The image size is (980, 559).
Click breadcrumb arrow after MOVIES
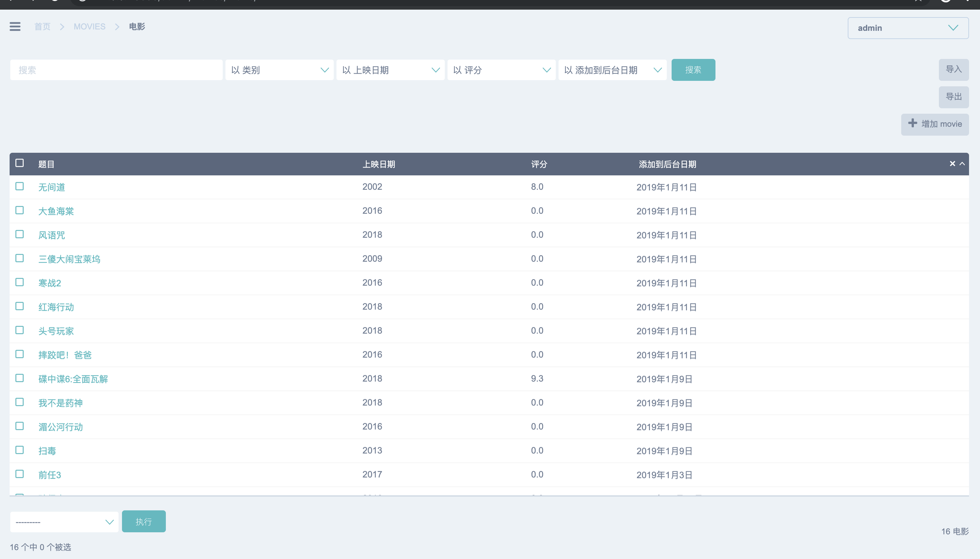tap(117, 26)
